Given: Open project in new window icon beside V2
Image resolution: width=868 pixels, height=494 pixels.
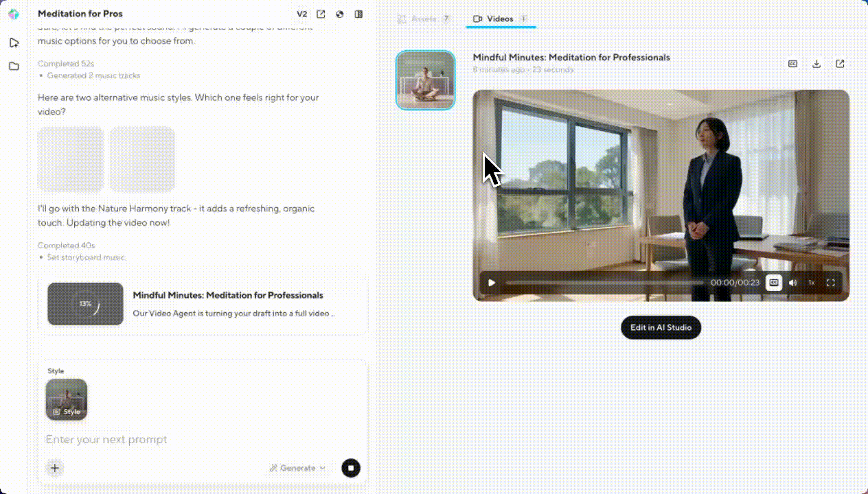Looking at the screenshot, I should [x=321, y=14].
